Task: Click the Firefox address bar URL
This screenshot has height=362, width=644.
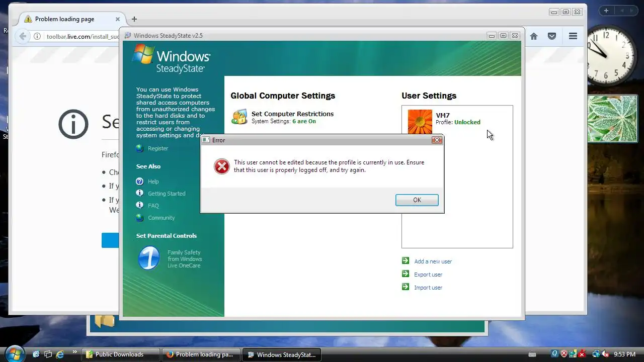Action: tap(83, 37)
